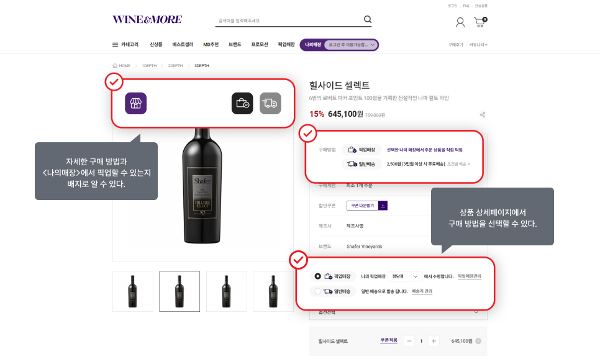Click the product title 힐사이드 셀렉트
600x364 pixels.
point(339,85)
